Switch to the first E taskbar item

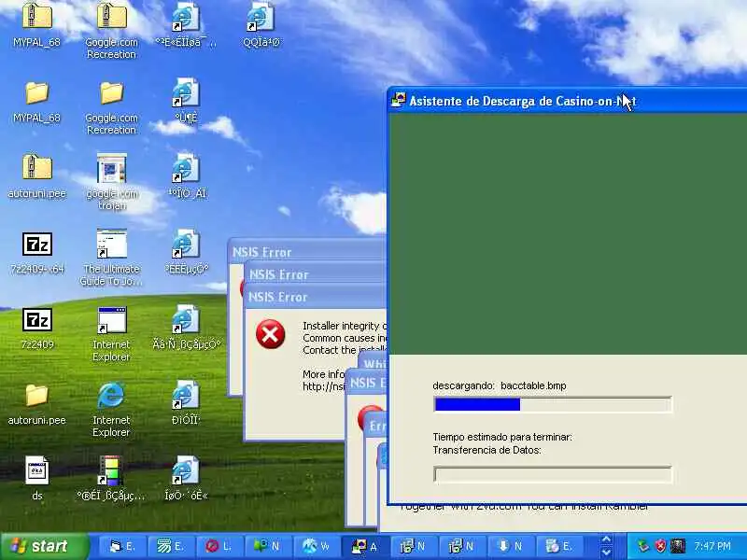pos(123,546)
